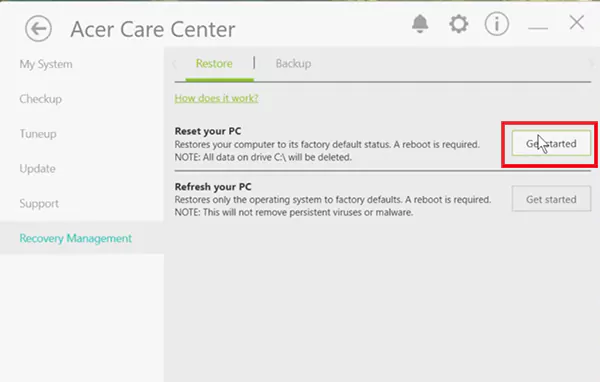Show app information via the info icon
The width and height of the screenshot is (600, 382).
(497, 24)
